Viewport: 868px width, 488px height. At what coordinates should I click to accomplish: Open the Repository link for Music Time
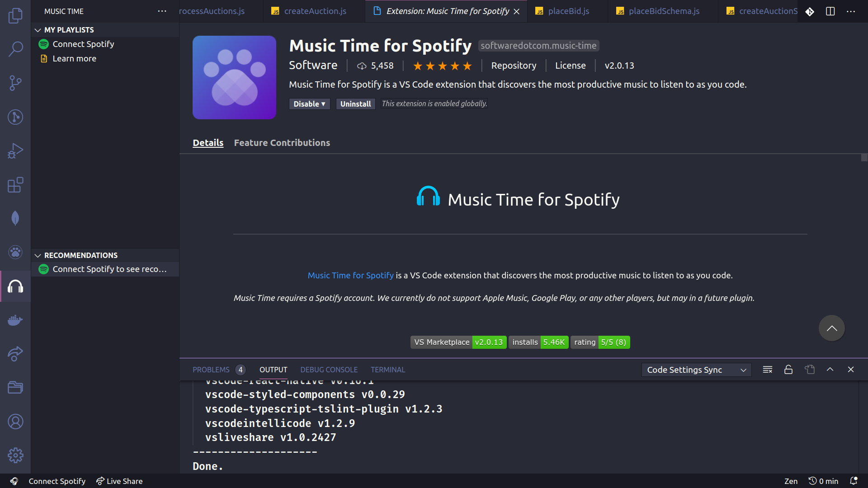(514, 66)
